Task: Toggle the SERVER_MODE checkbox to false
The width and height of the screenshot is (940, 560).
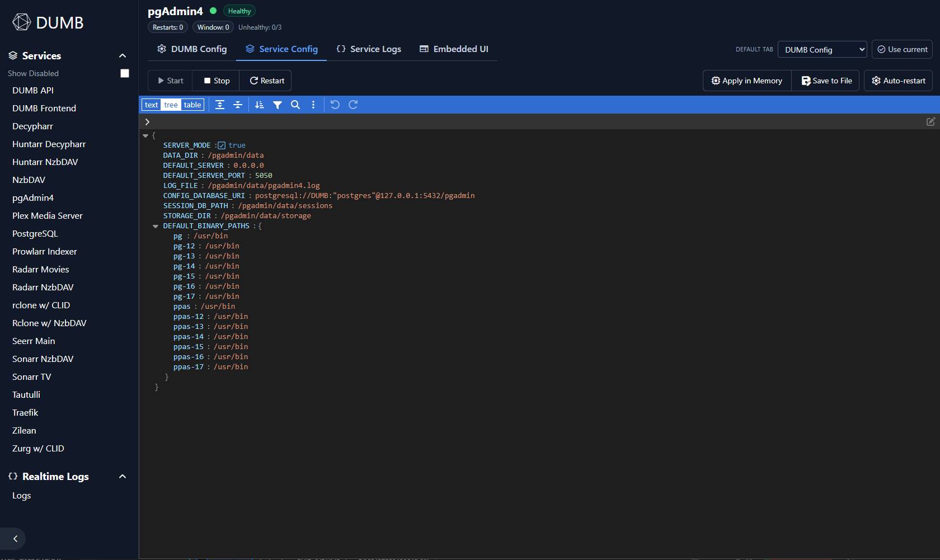Action: pos(221,145)
